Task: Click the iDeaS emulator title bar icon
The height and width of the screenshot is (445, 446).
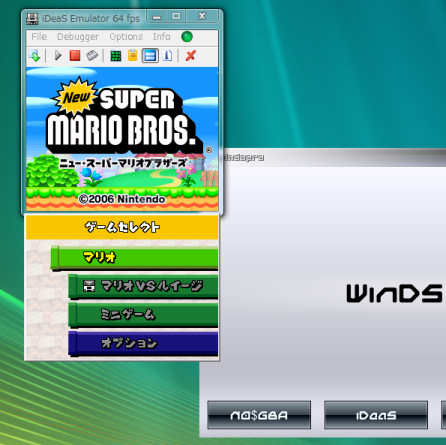Action: point(32,19)
